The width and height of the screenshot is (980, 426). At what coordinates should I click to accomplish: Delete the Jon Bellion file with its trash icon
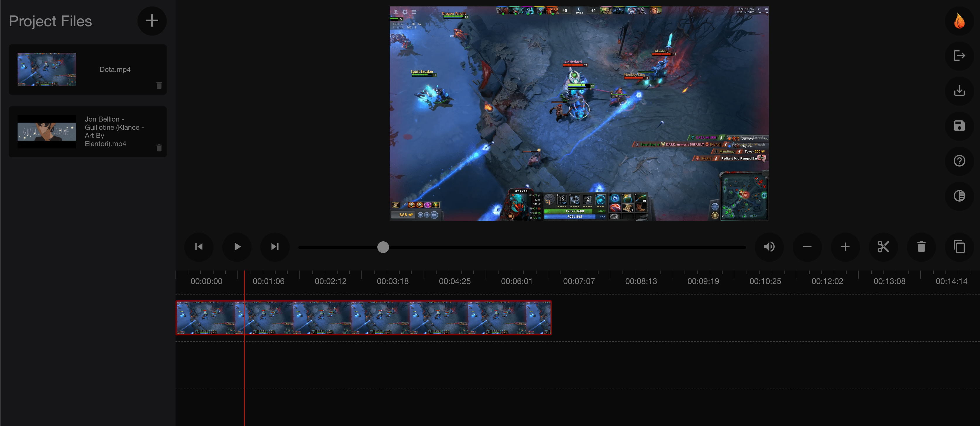coord(159,148)
